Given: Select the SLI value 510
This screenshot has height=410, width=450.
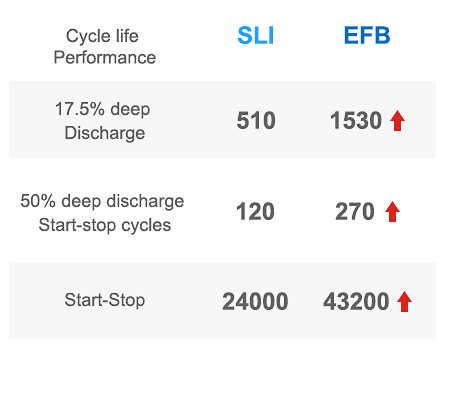Looking at the screenshot, I should [x=256, y=121].
